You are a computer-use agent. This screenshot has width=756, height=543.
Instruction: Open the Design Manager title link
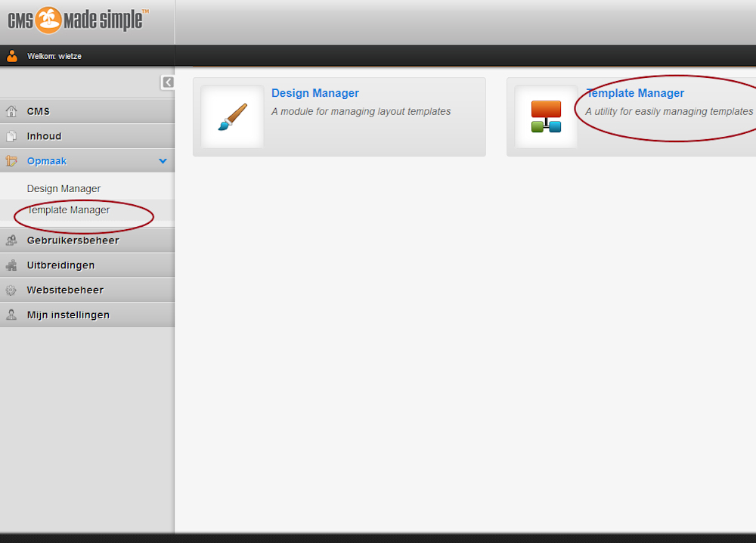(x=315, y=93)
